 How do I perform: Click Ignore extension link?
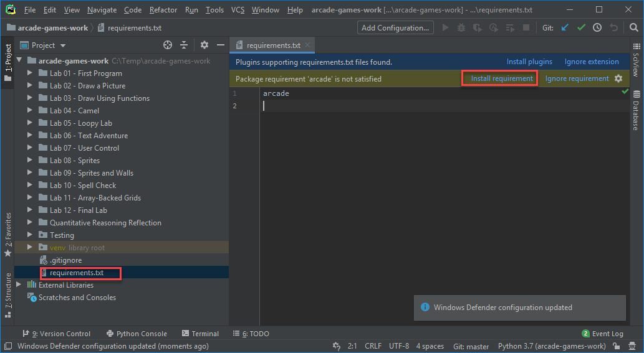pyautogui.click(x=592, y=62)
